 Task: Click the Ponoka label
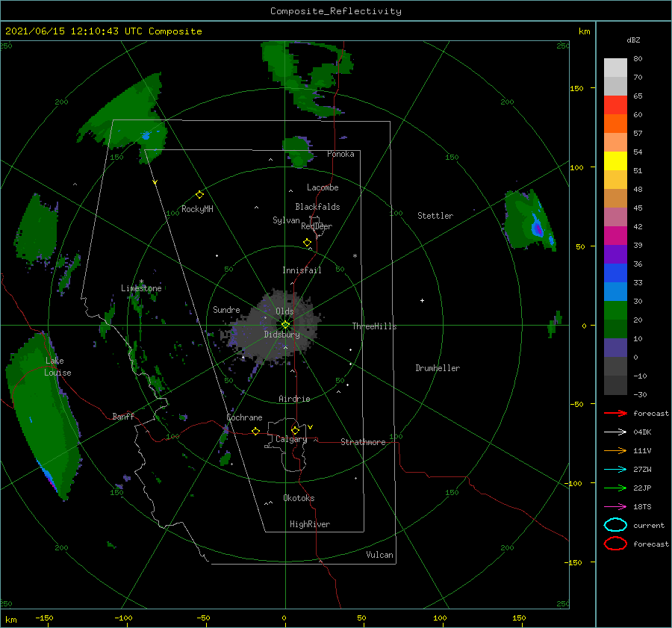340,155
